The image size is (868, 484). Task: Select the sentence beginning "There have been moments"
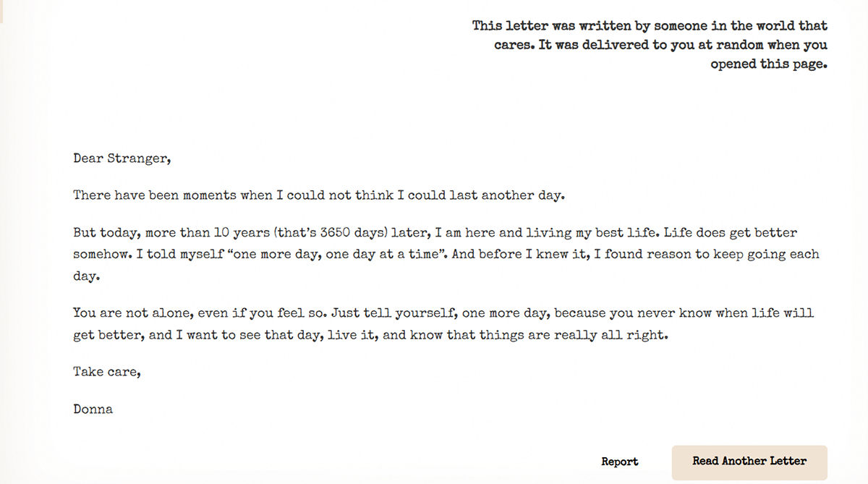pos(318,196)
